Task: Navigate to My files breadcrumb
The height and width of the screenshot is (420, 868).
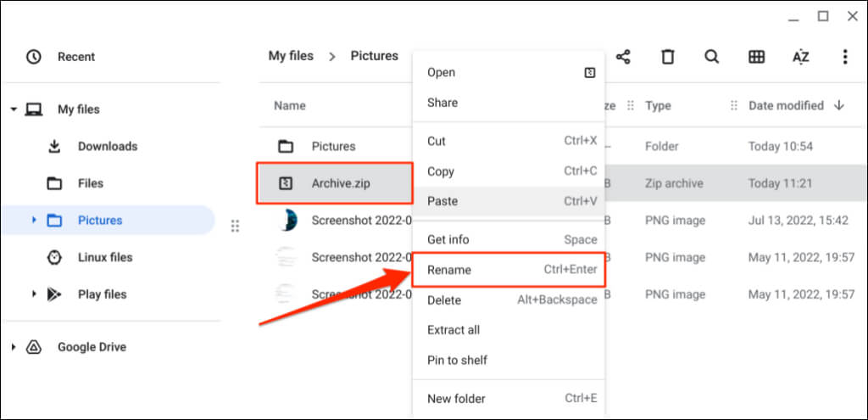Action: (x=291, y=56)
